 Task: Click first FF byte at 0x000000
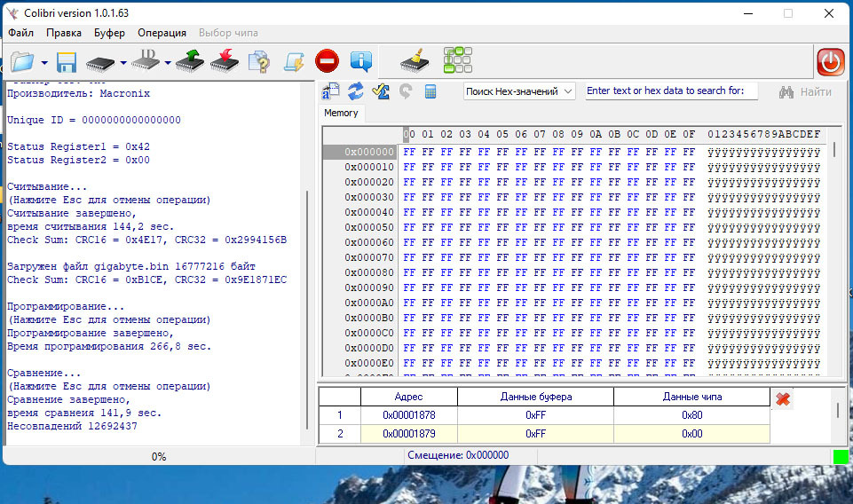[409, 152]
